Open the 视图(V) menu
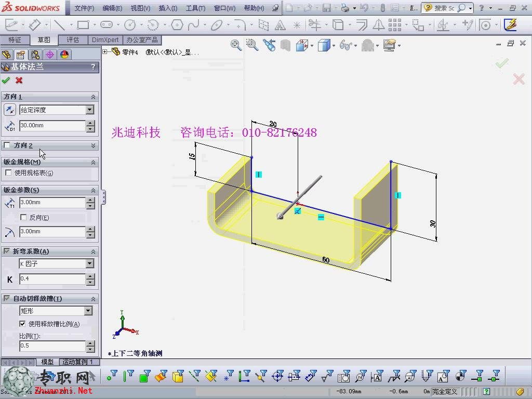532x399 pixels. click(x=140, y=8)
